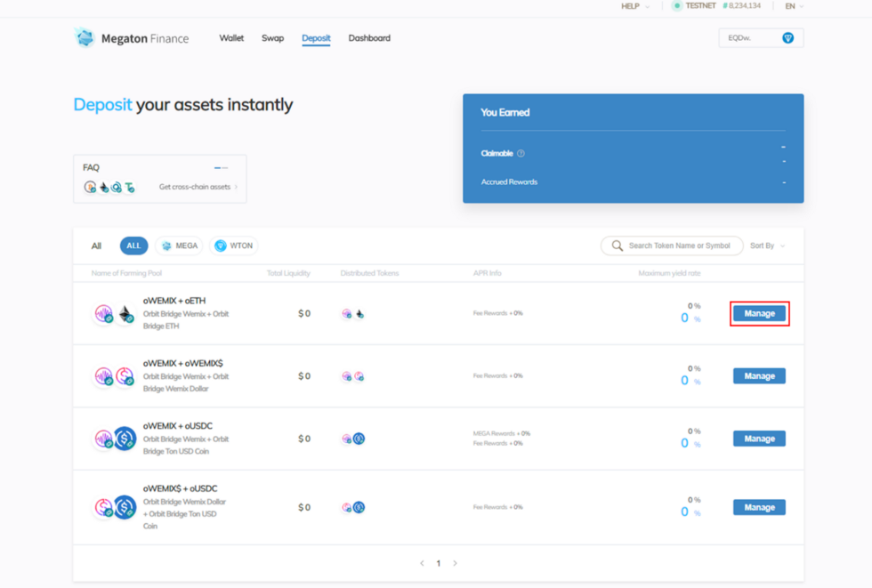Click the Name of Farming Pool header
Screen dimensions: 872x588
tap(126, 273)
